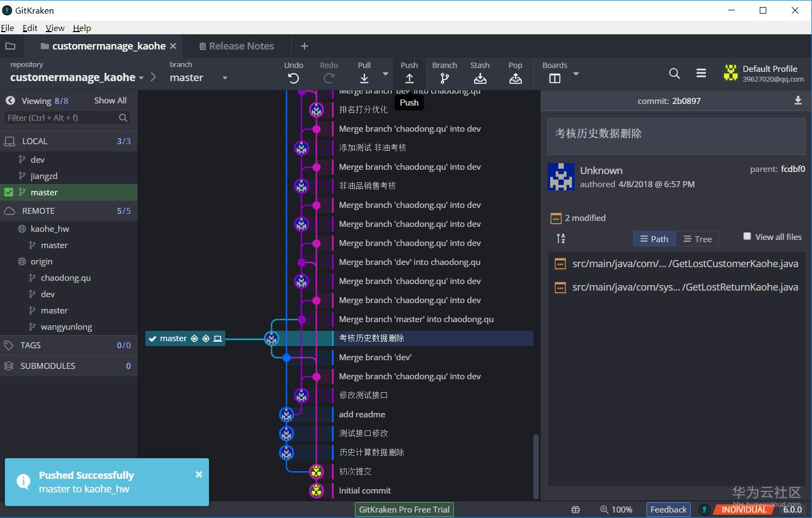Pop the stash using Pop icon
Viewport: 812px width, 518px height.
[x=515, y=78]
